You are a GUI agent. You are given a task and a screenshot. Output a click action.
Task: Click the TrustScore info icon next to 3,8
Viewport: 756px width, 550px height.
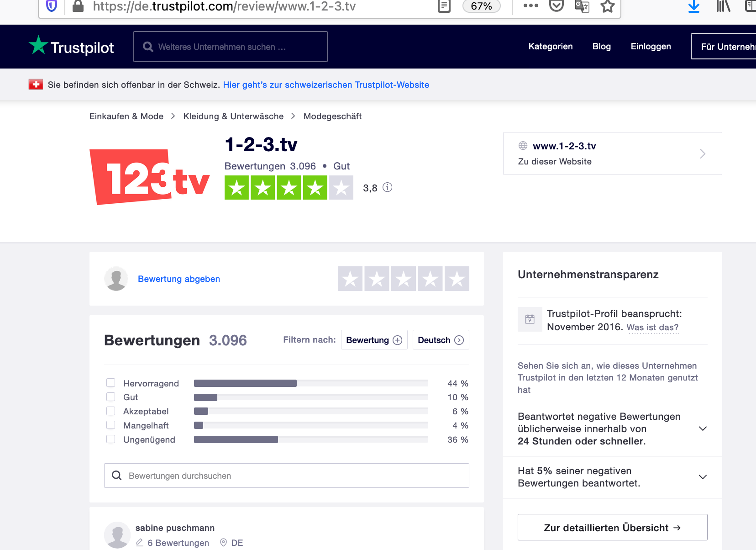(388, 187)
